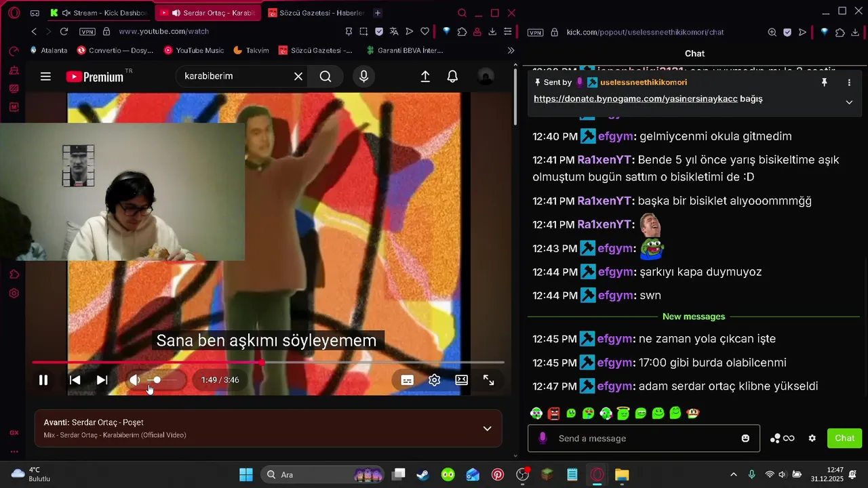Open the Convertio bookmark

pos(115,50)
